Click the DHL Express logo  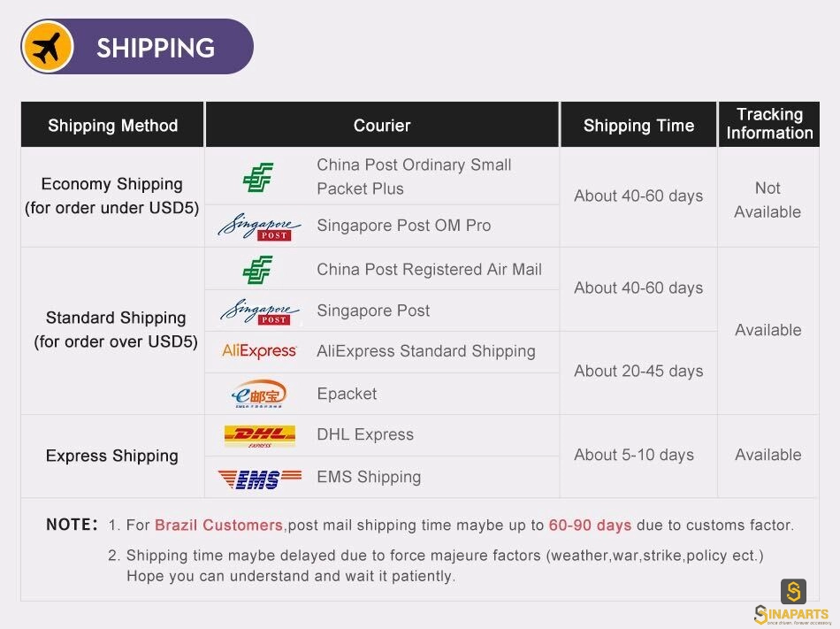(260, 436)
